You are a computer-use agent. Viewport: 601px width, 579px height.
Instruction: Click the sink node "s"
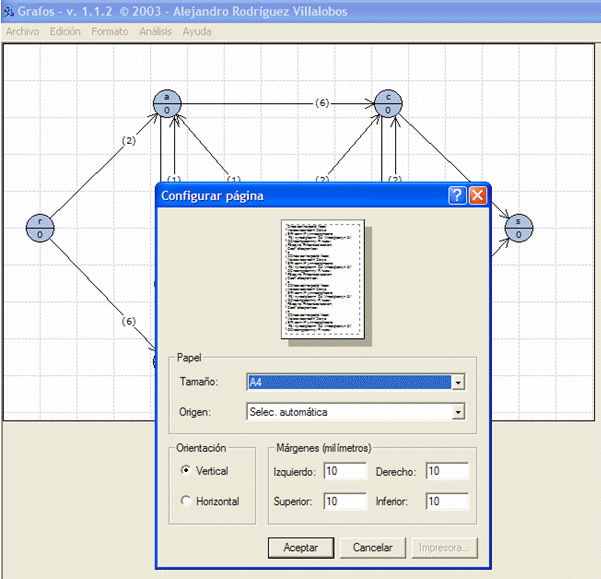pos(518,227)
